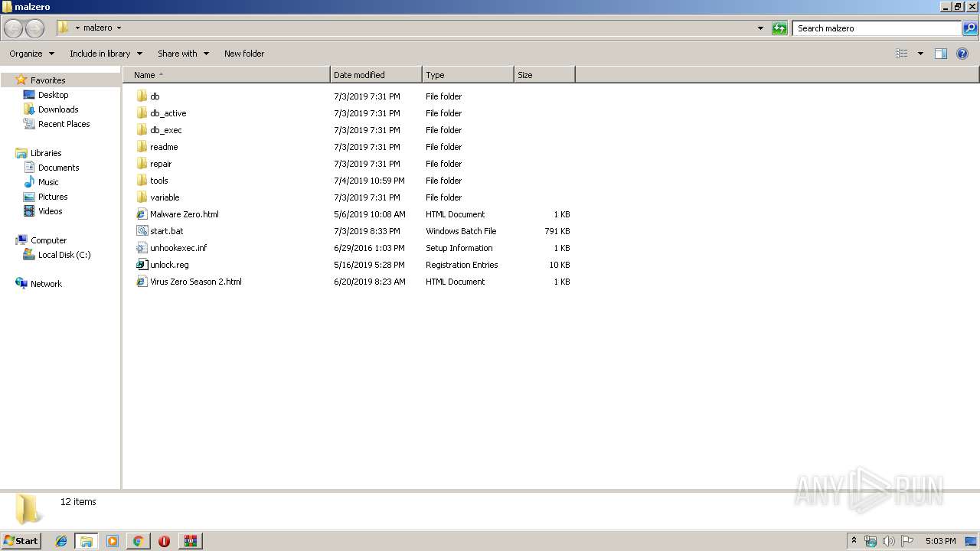Click the Back navigation arrow
This screenshot has width=980, height=551.
pyautogui.click(x=14, y=28)
